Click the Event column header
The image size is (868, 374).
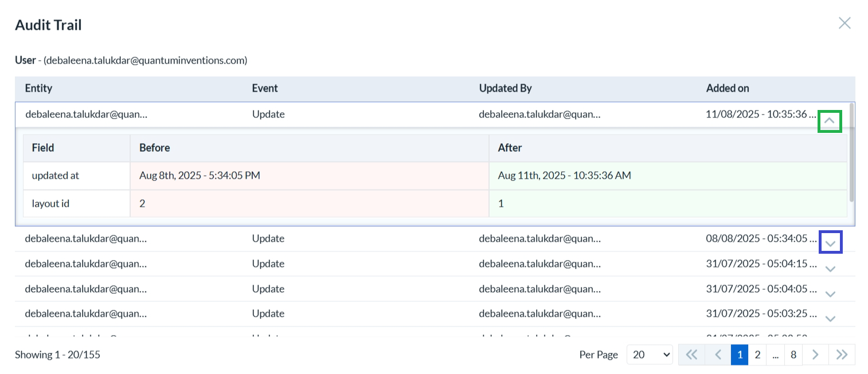[268, 88]
